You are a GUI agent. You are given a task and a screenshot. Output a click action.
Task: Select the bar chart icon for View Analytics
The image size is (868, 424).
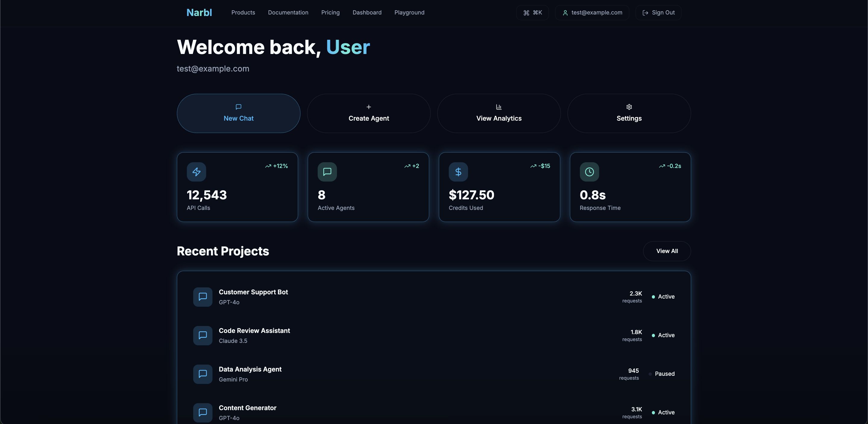click(x=499, y=107)
